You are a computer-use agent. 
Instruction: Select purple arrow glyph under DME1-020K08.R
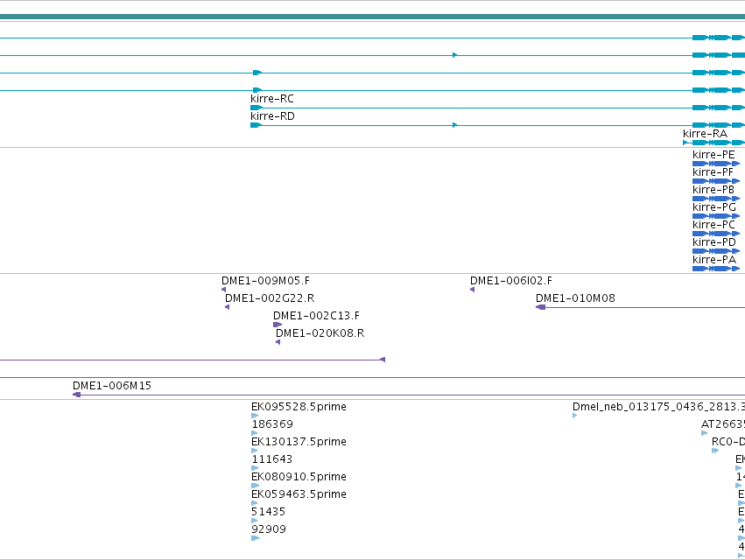coord(278,342)
